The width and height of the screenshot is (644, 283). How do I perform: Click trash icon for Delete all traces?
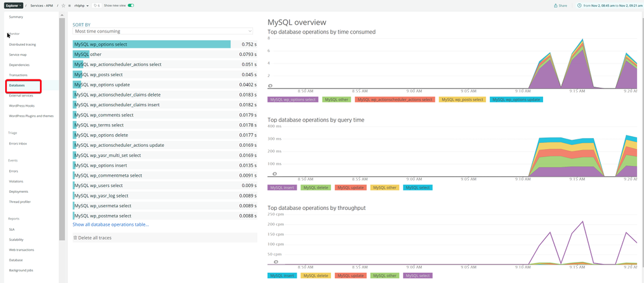75,238
